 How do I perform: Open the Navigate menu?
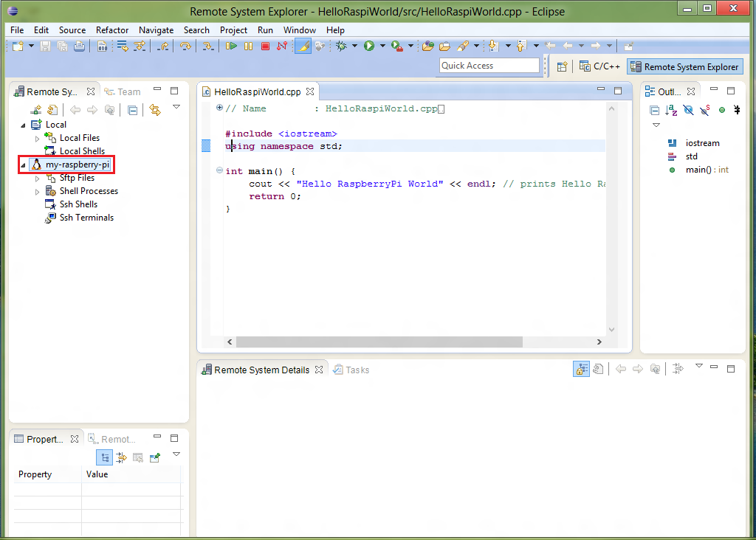pyautogui.click(x=156, y=30)
